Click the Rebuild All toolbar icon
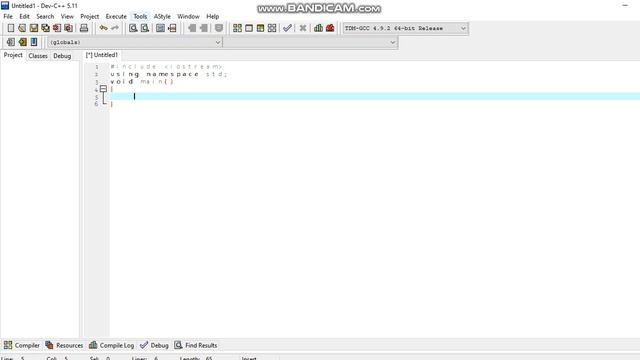 (x=272, y=28)
